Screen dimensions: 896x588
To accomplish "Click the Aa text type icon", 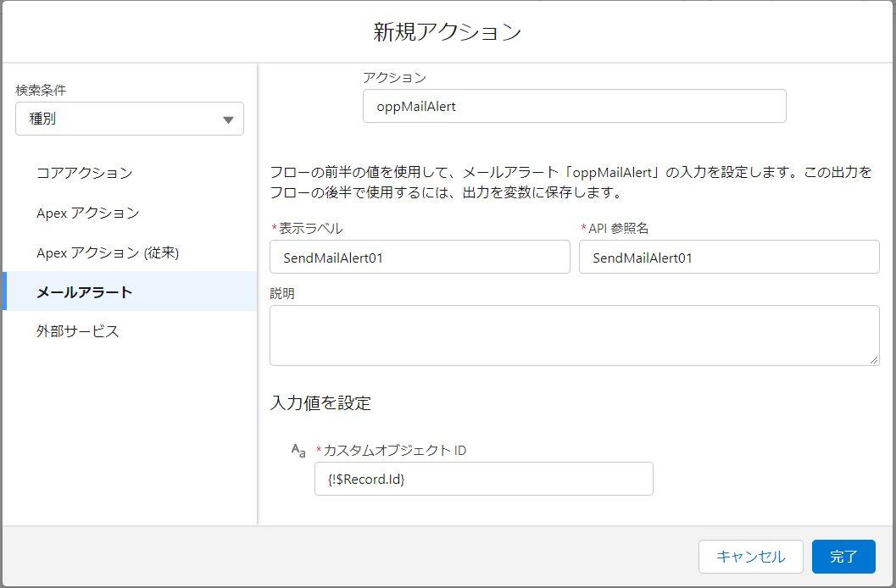I will 298,451.
